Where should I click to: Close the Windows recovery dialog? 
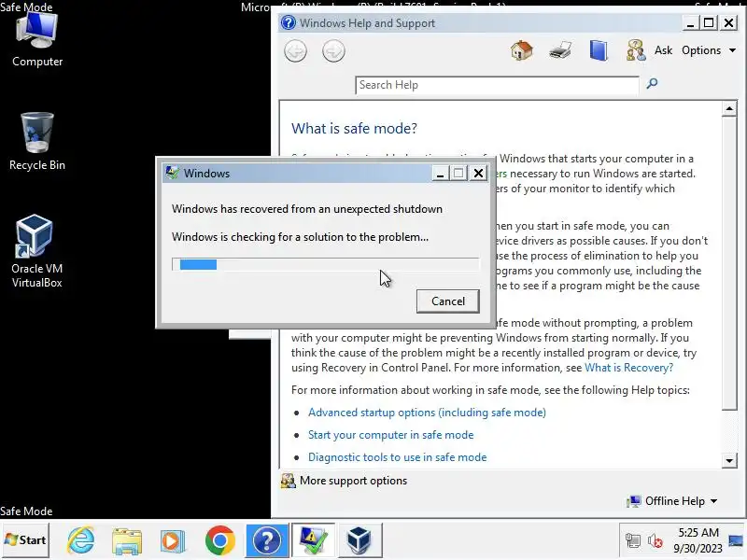point(478,173)
